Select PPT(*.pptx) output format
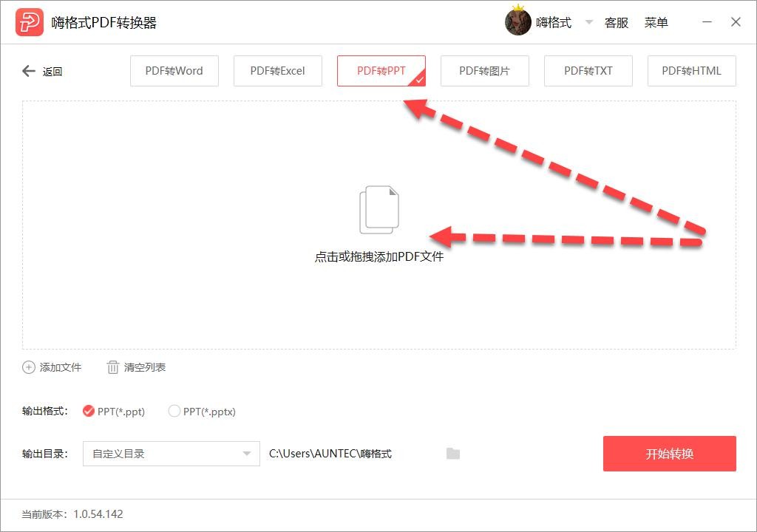757x532 pixels. point(202,412)
